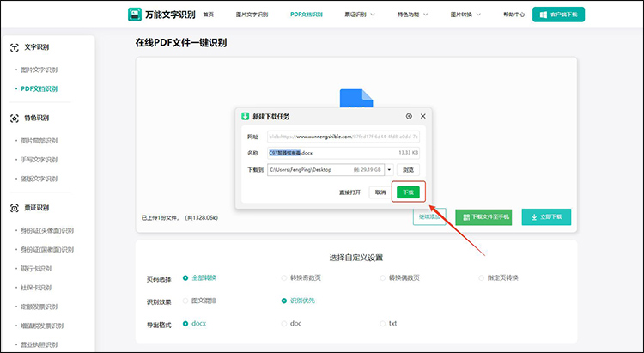Click 取消 in download dialog
This screenshot has height=353, width=644.
click(380, 192)
